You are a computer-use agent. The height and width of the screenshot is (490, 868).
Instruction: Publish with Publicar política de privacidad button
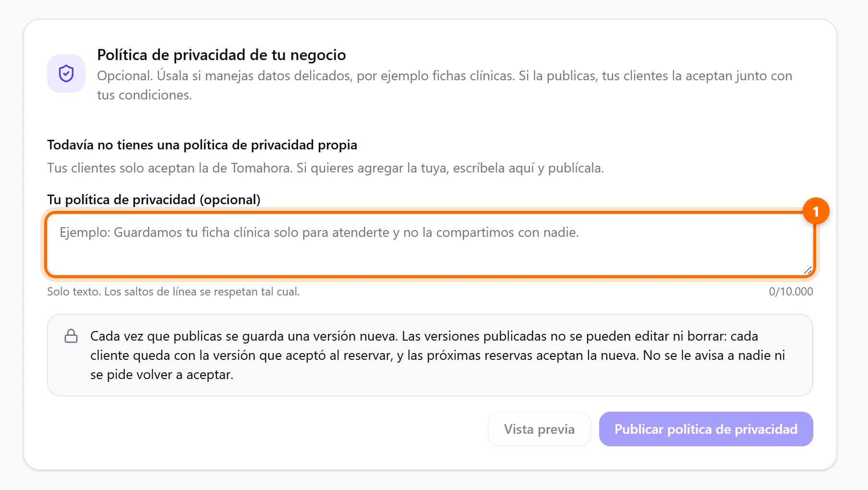(x=706, y=429)
